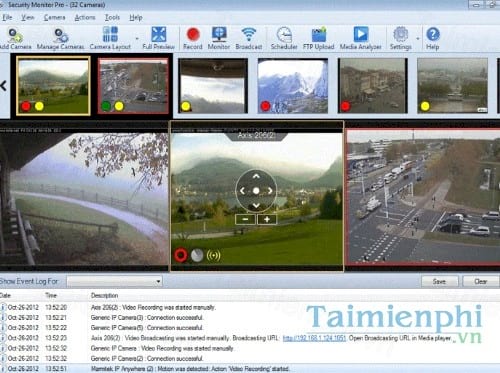Select the 13:52:51 motion detected log row
The height and width of the screenshot is (373, 500).
pos(250,369)
